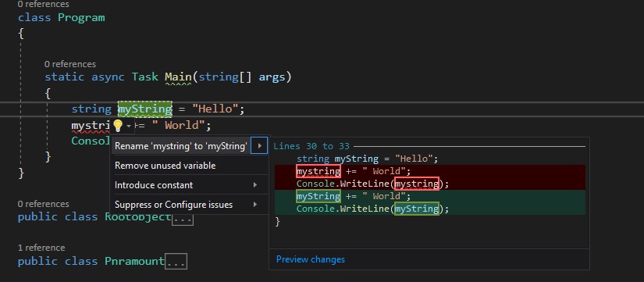Expand the collapsed RootObject class ellipsis
The height and width of the screenshot is (282, 644).
point(182,219)
